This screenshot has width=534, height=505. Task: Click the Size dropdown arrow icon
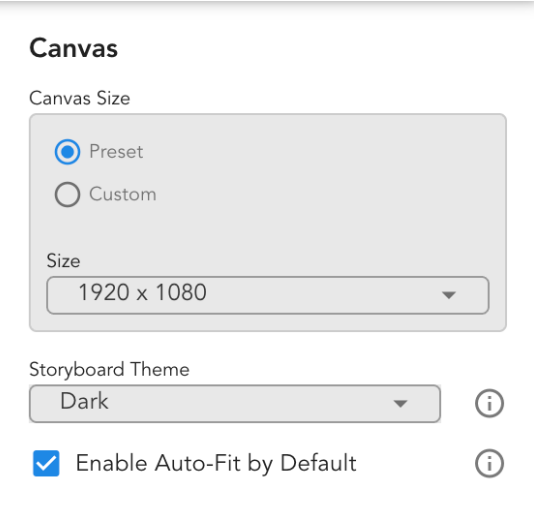[449, 295]
